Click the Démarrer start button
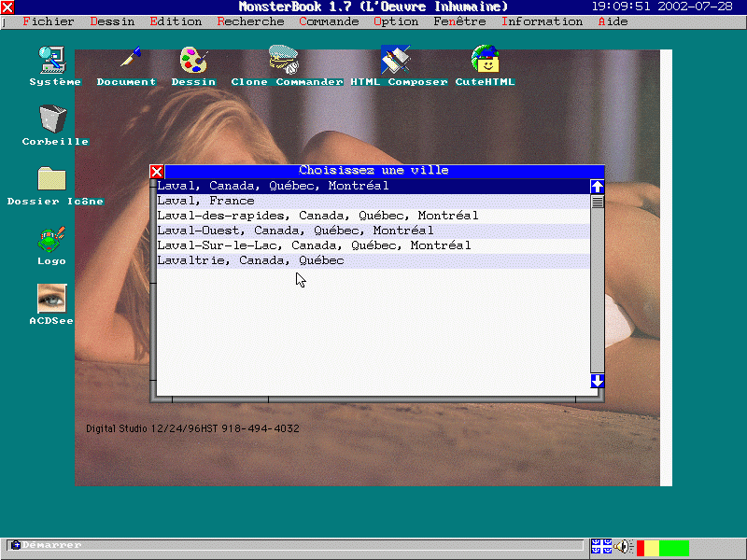Viewport: 747px width, 560px height. click(47, 545)
